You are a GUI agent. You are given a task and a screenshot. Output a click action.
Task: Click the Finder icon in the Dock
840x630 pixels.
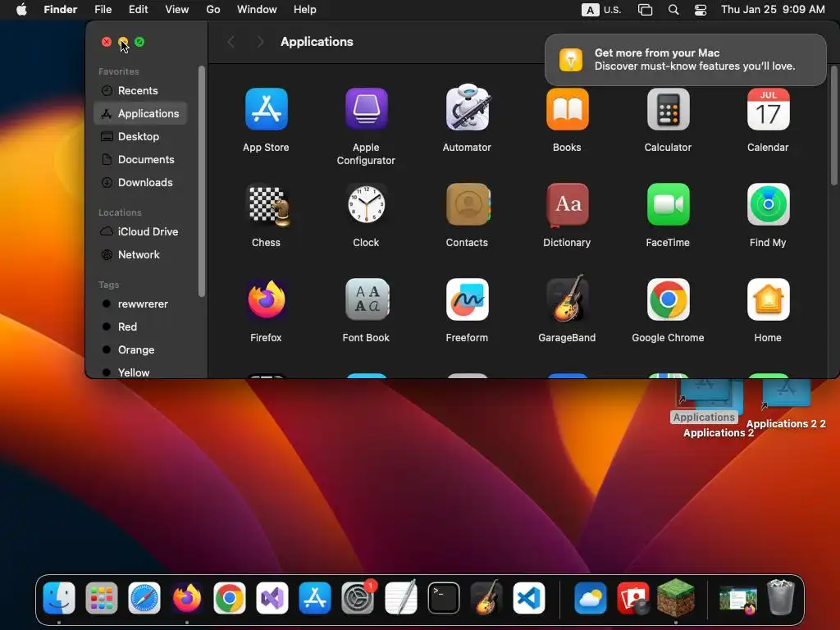[x=59, y=598]
